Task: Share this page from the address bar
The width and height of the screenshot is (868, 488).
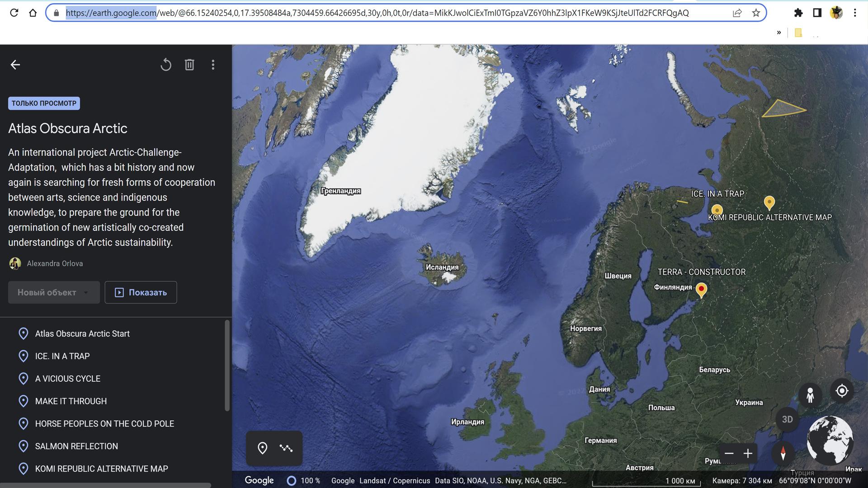Action: click(737, 13)
